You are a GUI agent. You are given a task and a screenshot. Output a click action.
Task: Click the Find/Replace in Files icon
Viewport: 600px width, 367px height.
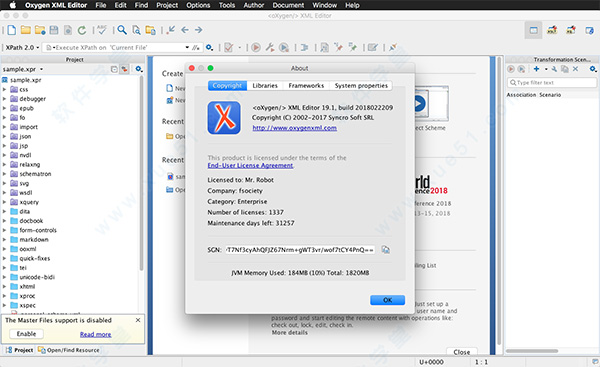(x=136, y=30)
